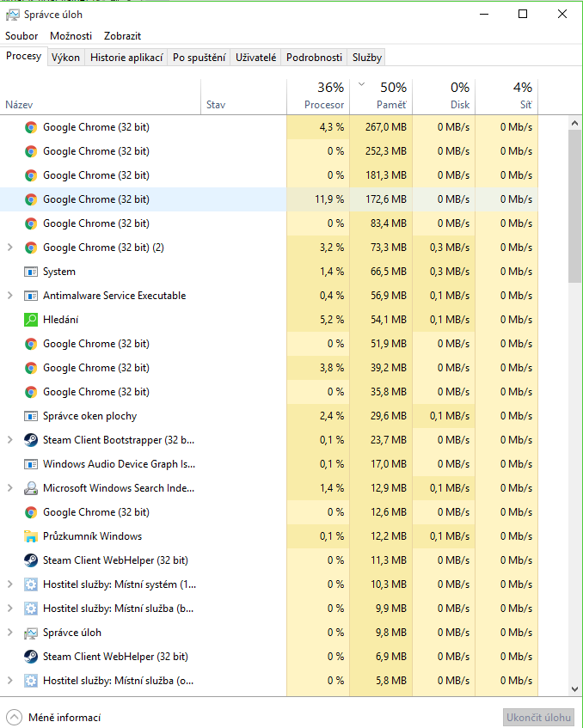Screen dimensions: 583x728
Task: Expand the Správce úloh process row
Action: pos(10,633)
